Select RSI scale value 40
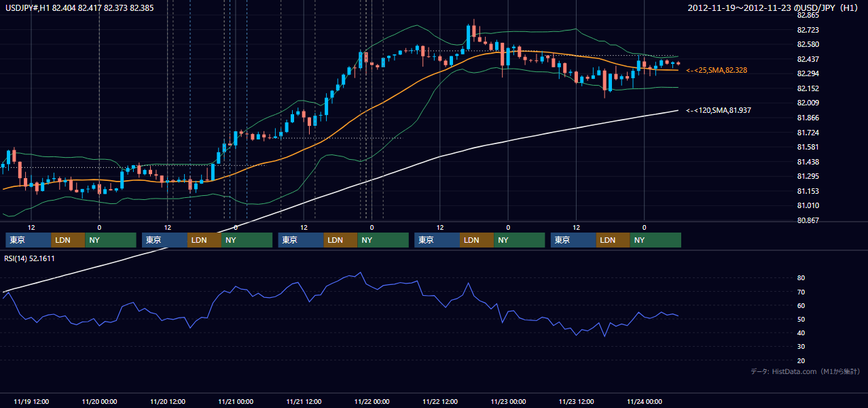This screenshot has width=868, height=408. pyautogui.click(x=801, y=333)
